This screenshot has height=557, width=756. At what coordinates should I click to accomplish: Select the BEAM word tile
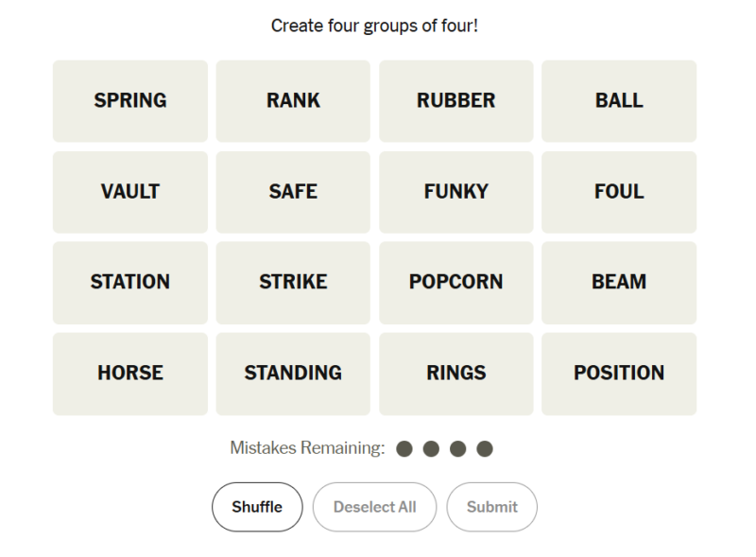coord(619,283)
